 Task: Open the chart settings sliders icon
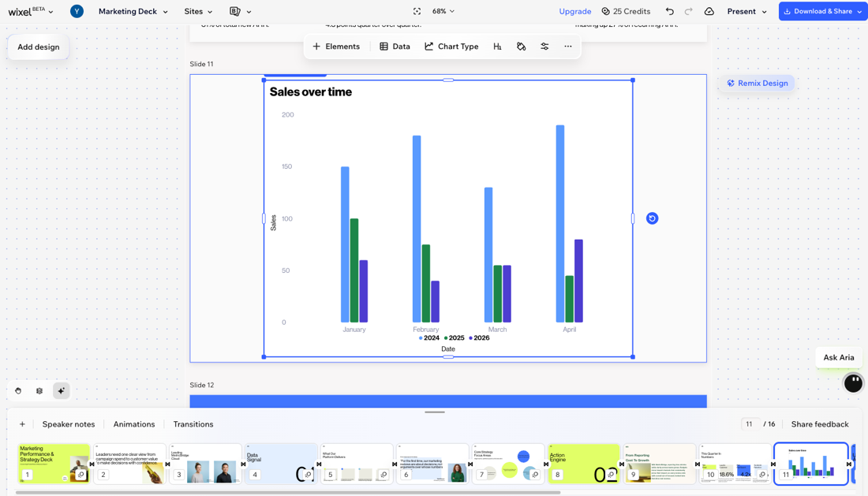[544, 47]
